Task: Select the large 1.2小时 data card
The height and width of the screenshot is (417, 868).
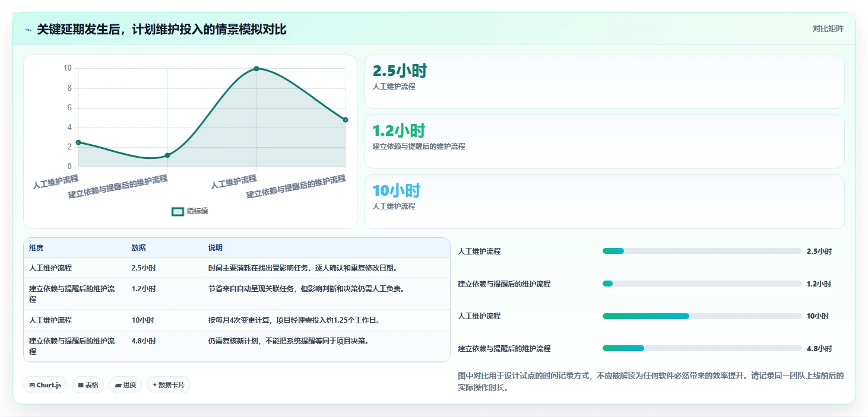Action: tap(604, 142)
